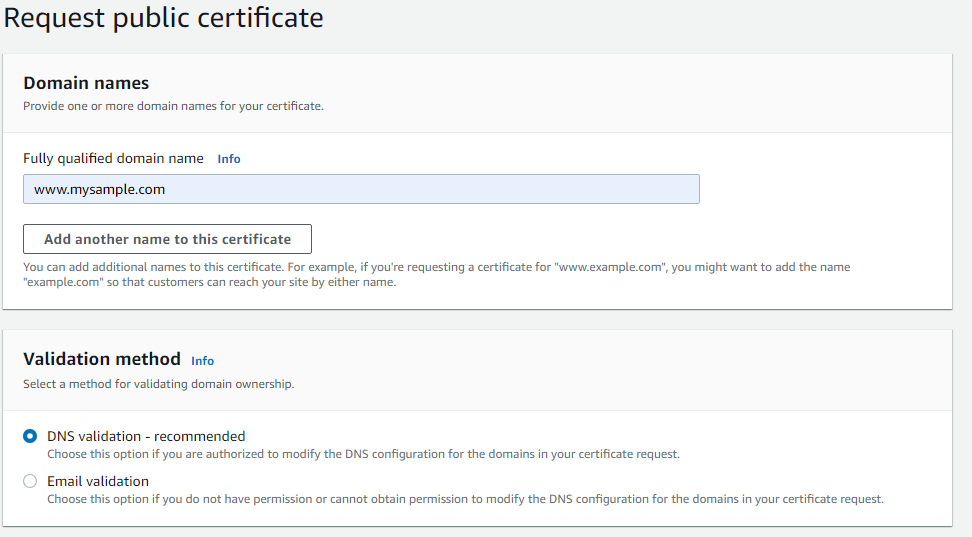Click the DNS validation option description text

pos(363,454)
